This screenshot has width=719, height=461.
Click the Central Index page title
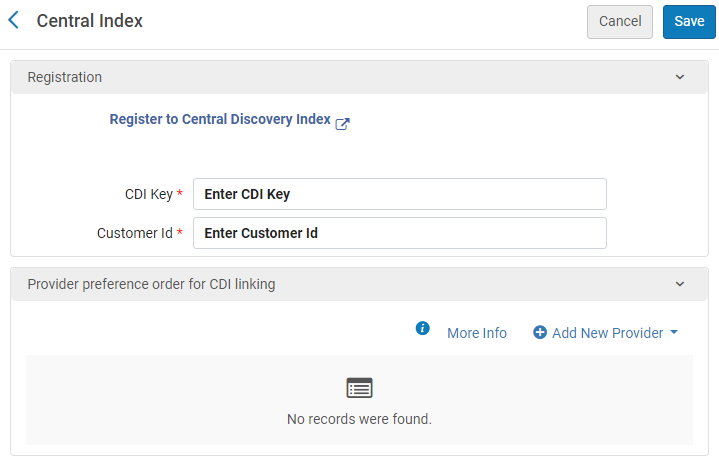click(90, 21)
